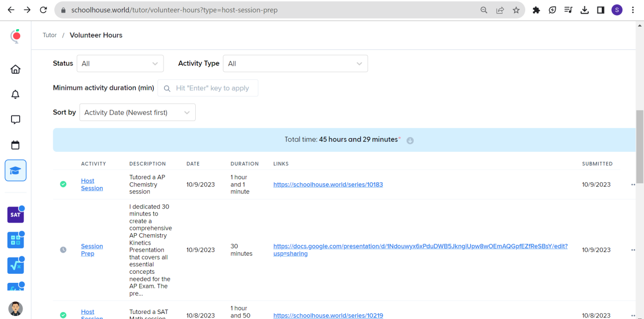Screen dimensions: 644x319
Task: Open Host Session activity dated 10/8/2023
Action: click(x=92, y=314)
